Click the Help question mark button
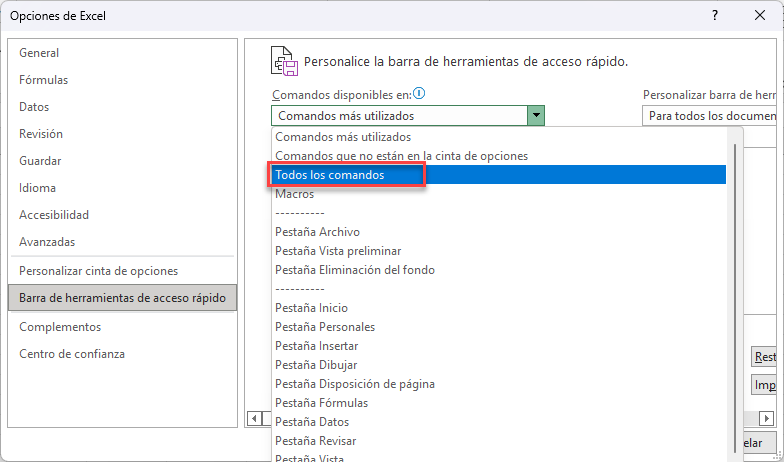 pos(715,16)
